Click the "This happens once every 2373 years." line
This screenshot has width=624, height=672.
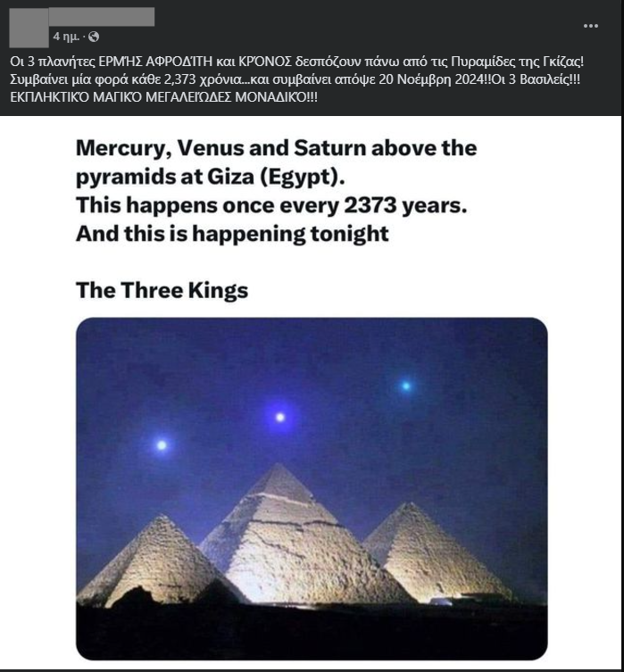(271, 205)
